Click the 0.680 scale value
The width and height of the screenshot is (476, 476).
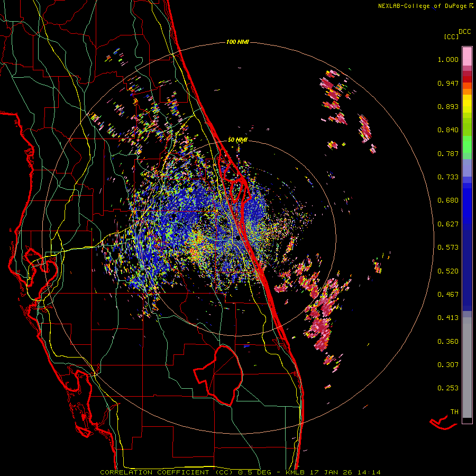[x=448, y=200]
